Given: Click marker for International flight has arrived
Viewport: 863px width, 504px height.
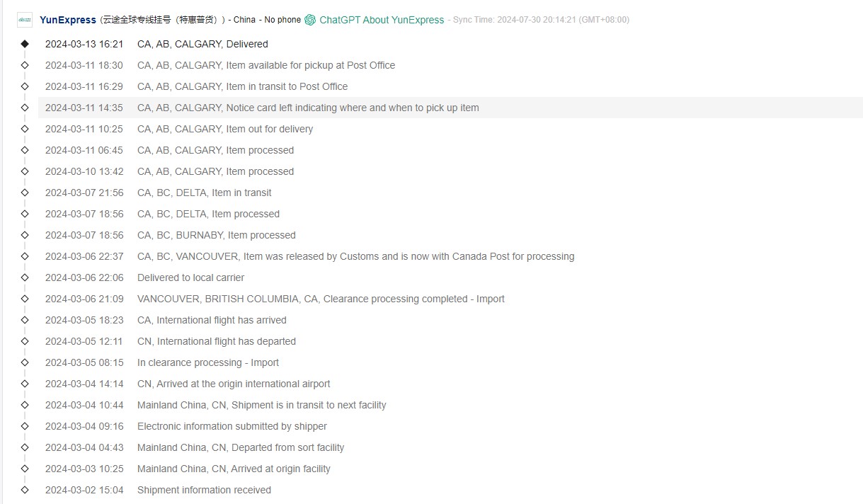Looking at the screenshot, I should pyautogui.click(x=25, y=320).
